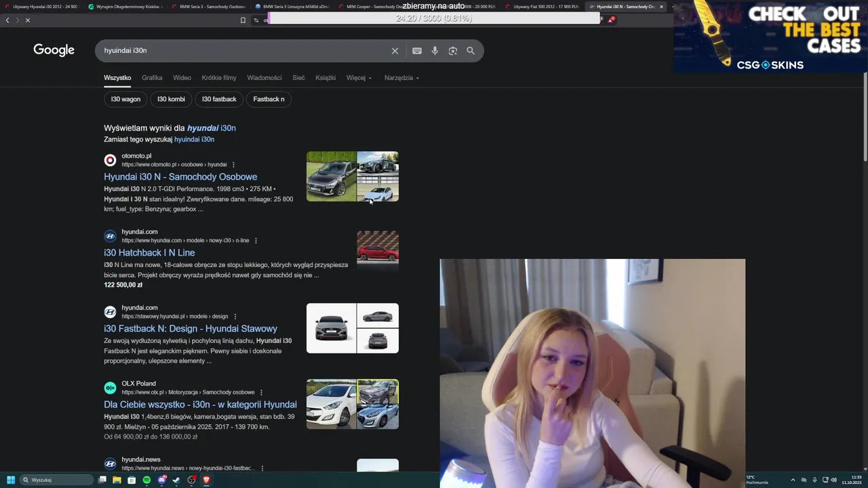Open OBS Studio from taskbar

[192, 480]
